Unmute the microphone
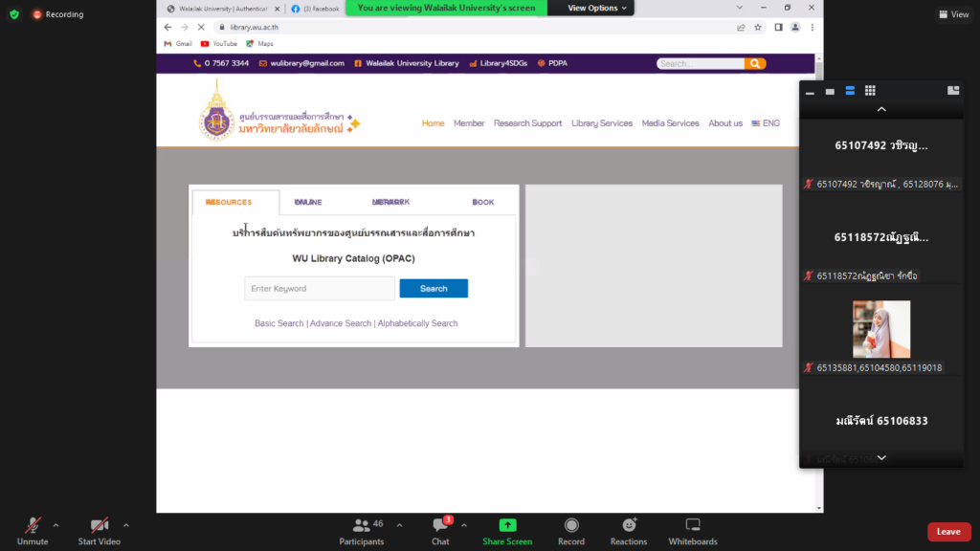This screenshot has width=980, height=551. (33, 527)
